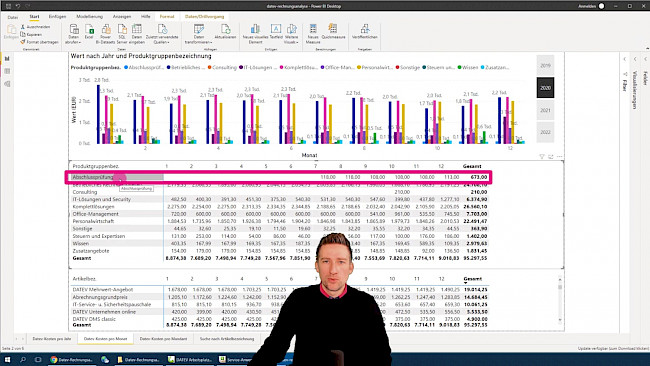Create a Quickmeasure
The height and width of the screenshot is (366, 650).
click(x=333, y=32)
